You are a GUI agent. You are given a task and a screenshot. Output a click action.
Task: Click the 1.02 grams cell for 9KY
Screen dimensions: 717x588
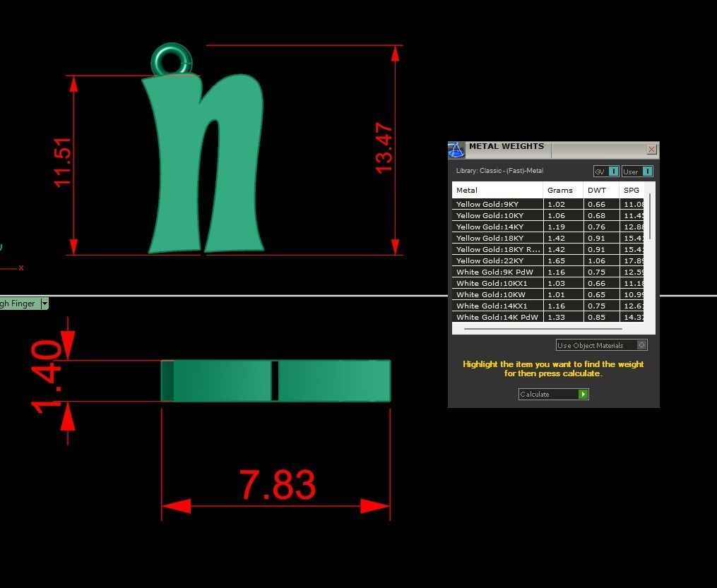click(x=563, y=204)
